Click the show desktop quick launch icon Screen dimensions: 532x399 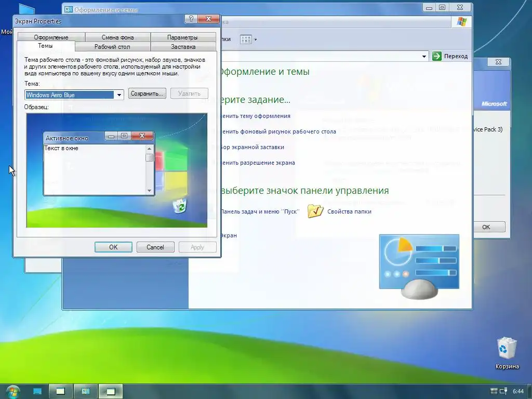37,392
